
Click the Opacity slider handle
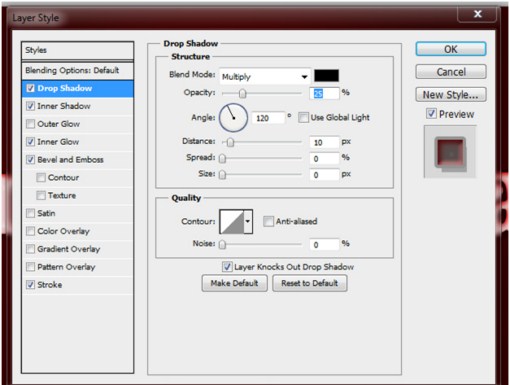click(243, 94)
